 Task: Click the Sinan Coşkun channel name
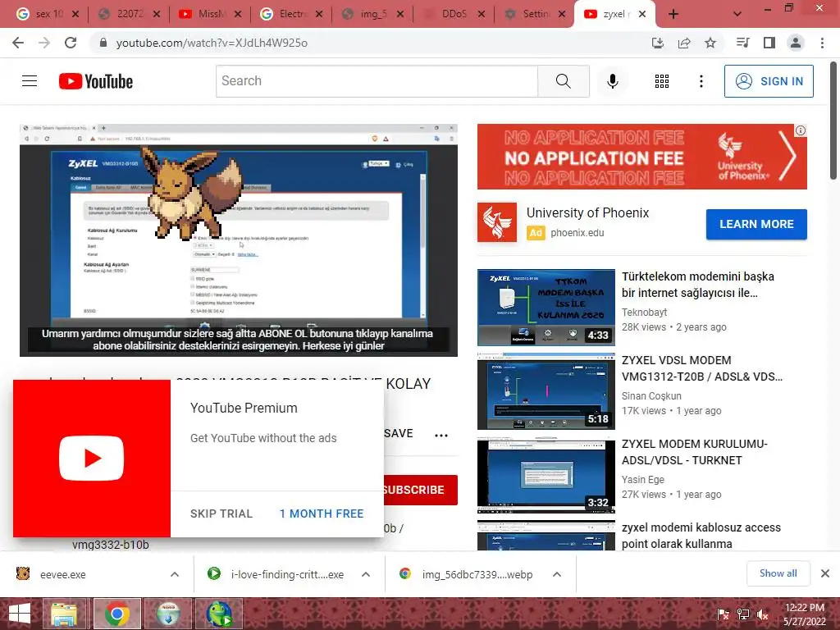[651, 396]
